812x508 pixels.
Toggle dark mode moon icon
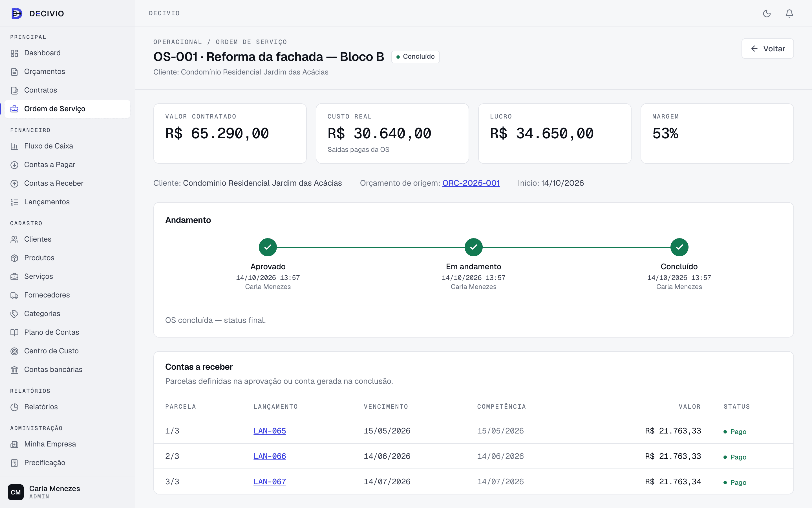pos(767,14)
